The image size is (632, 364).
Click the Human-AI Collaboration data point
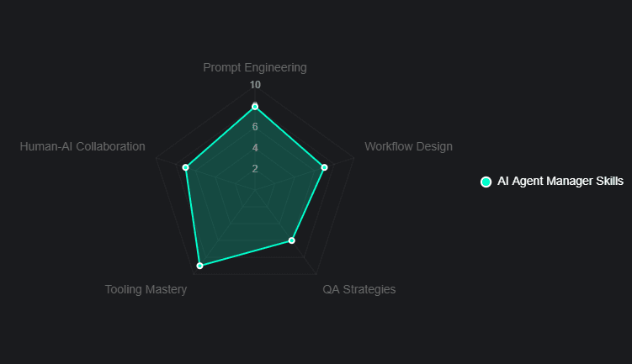[x=186, y=167]
